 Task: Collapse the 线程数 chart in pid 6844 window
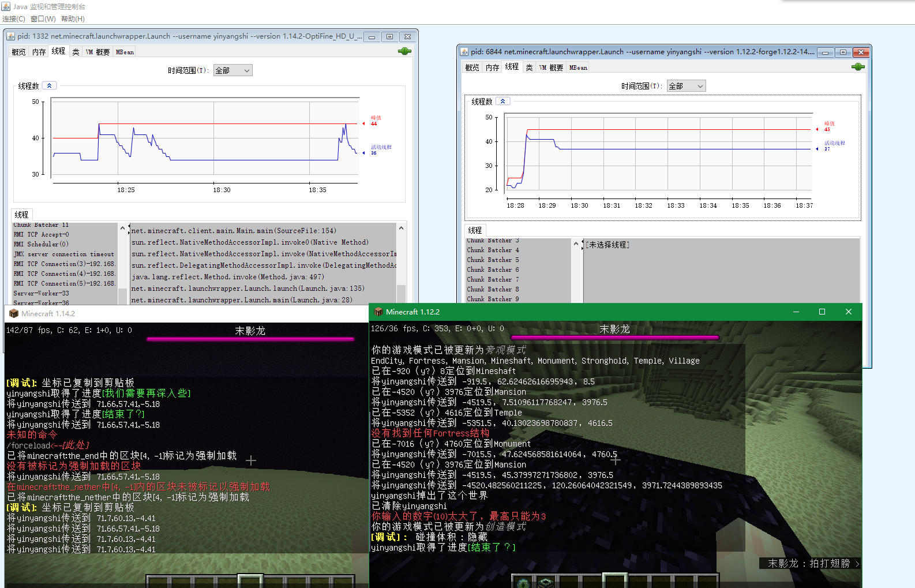coord(503,101)
